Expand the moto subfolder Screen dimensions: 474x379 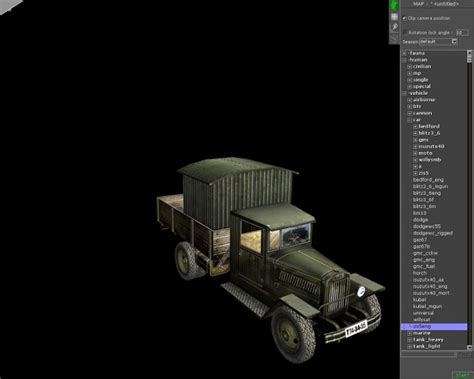point(415,153)
